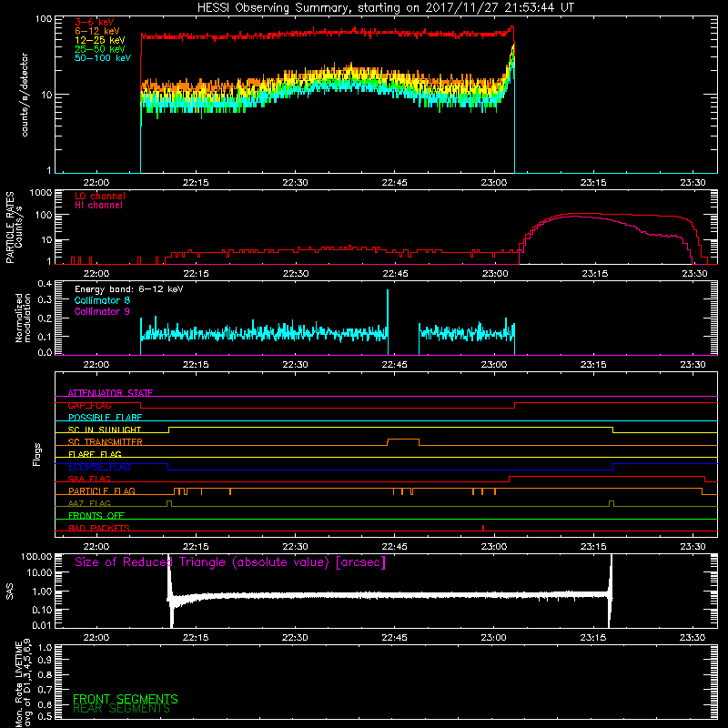Click 'Size of Reduced Triangle' SAS plot title
Screen dimensions: 728x728
[230, 562]
